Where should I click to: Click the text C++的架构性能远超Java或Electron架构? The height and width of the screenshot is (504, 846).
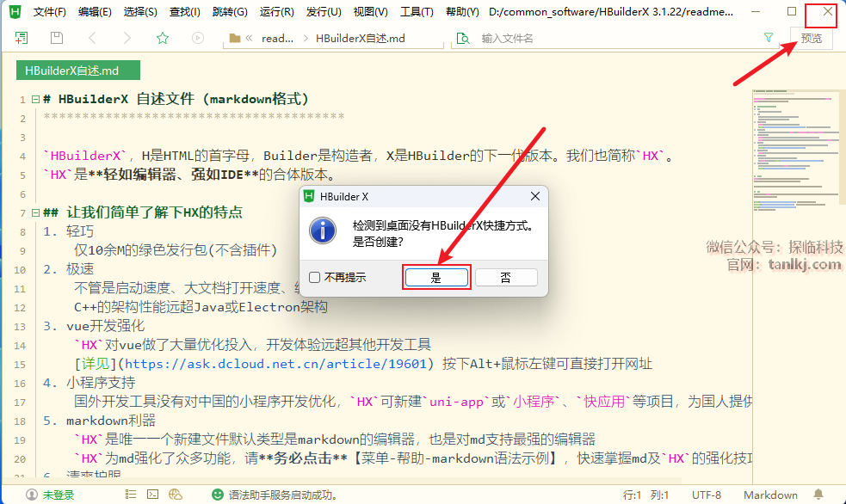tap(201, 307)
